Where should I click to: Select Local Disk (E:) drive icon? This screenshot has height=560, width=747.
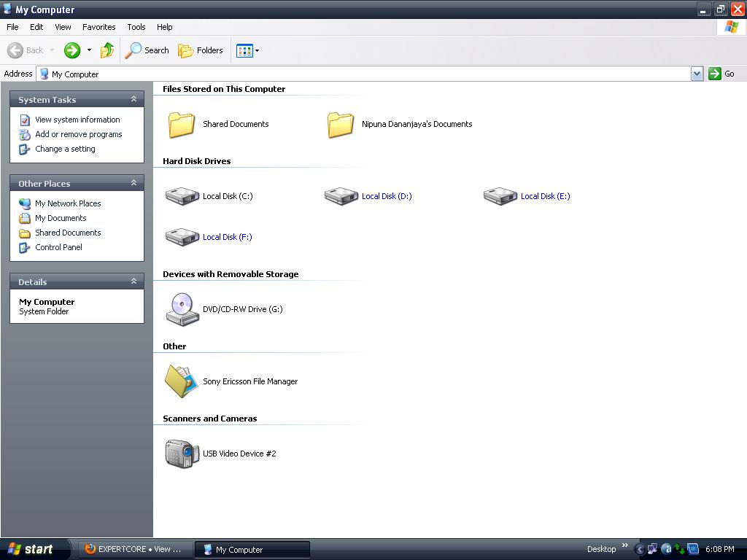pyautogui.click(x=500, y=196)
